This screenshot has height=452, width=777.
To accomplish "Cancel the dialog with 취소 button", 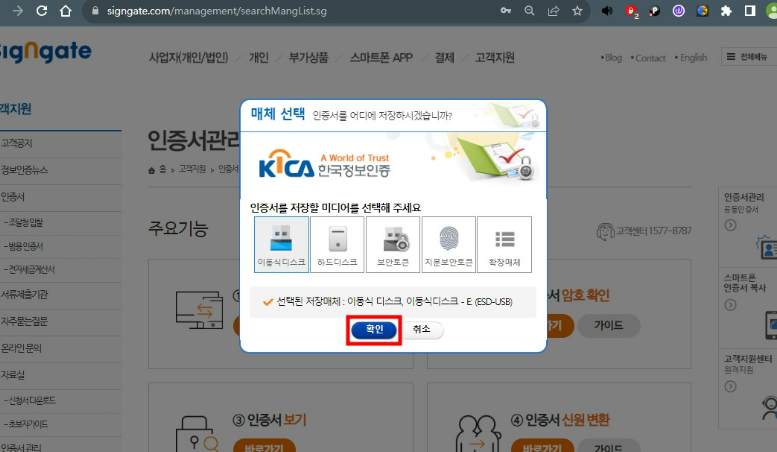I will click(x=422, y=330).
